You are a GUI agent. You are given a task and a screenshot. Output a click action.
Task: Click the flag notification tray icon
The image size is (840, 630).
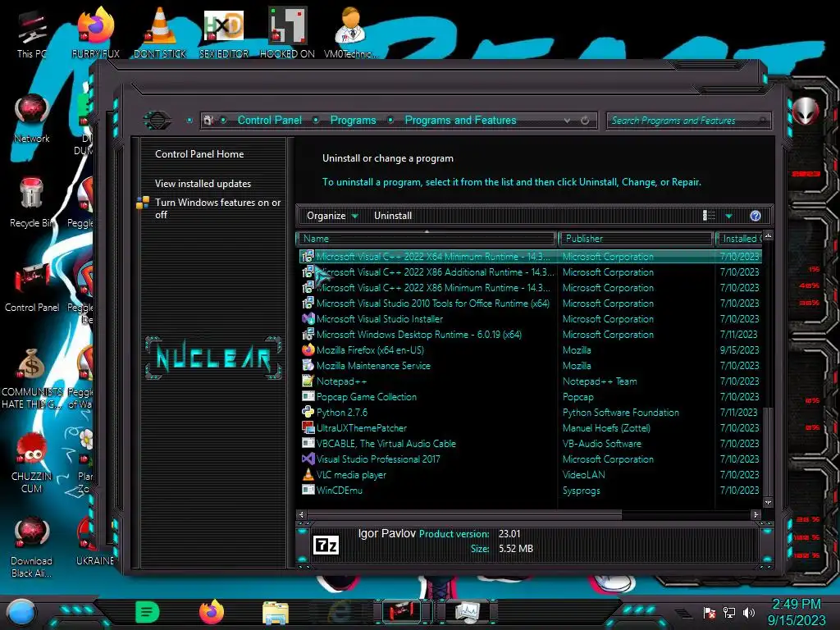pos(710,612)
